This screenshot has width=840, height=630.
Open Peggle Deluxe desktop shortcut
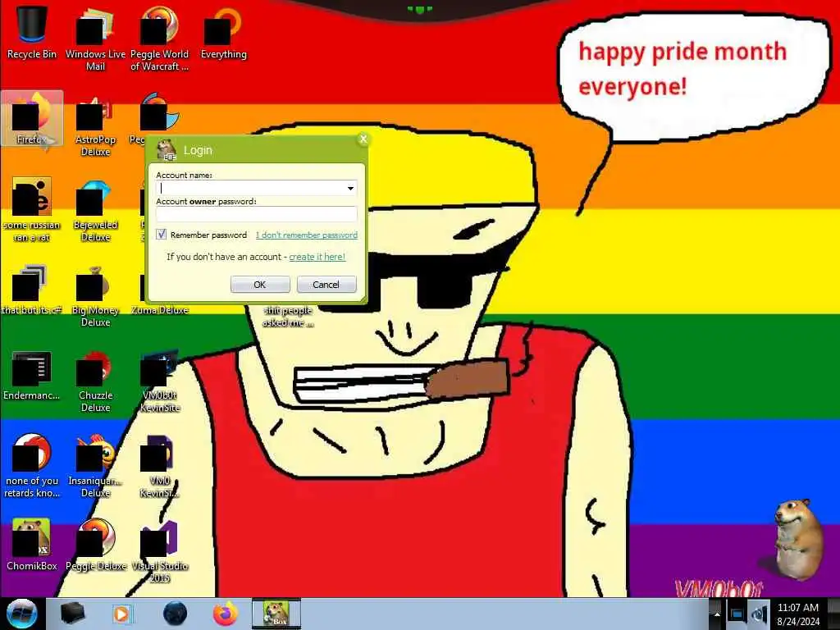click(x=95, y=546)
